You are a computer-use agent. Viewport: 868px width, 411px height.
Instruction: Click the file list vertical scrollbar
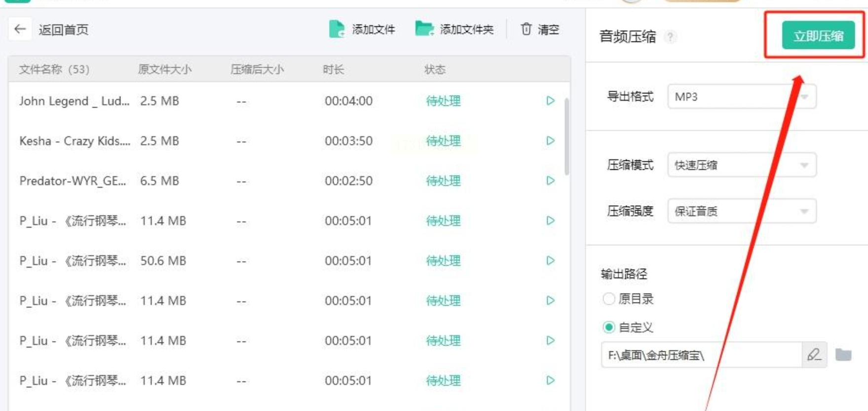[566, 137]
